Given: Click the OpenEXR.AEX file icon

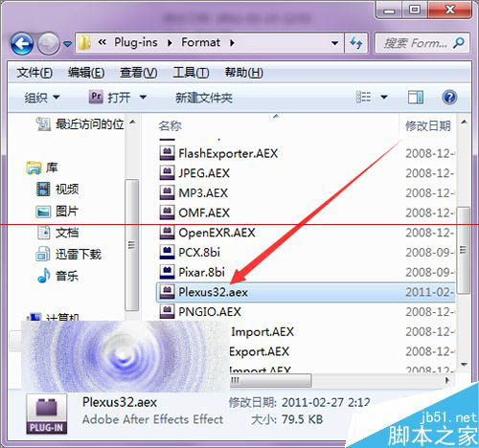Looking at the screenshot, I should click(167, 232).
